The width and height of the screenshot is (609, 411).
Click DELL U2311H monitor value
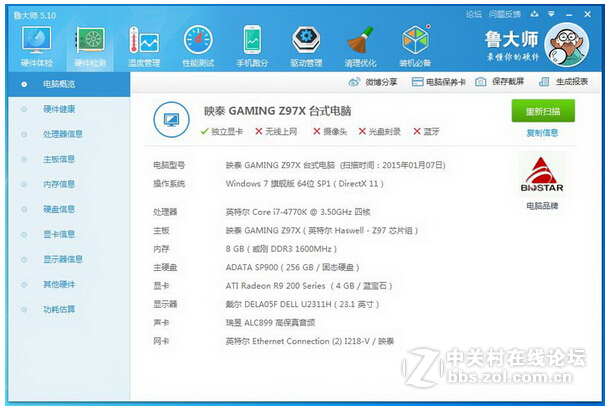302,304
